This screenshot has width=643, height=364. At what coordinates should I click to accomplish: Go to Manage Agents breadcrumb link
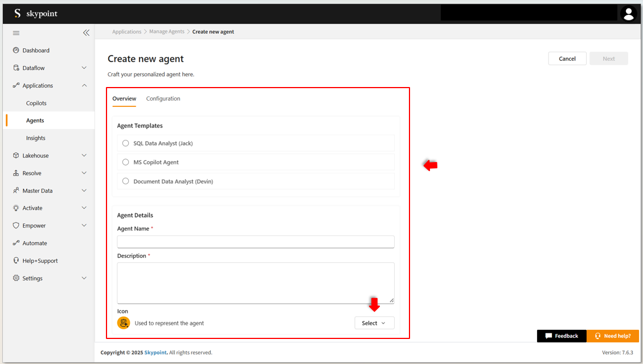coord(167,32)
